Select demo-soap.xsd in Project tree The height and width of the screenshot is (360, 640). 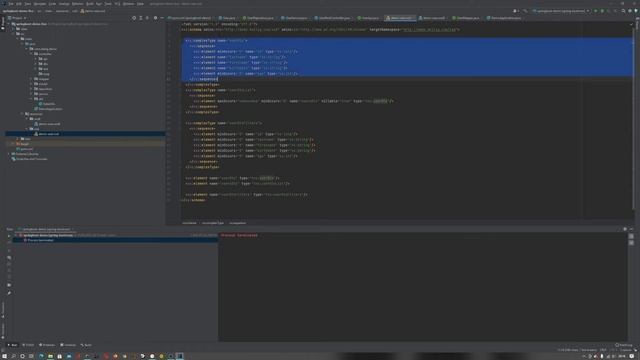pos(48,134)
